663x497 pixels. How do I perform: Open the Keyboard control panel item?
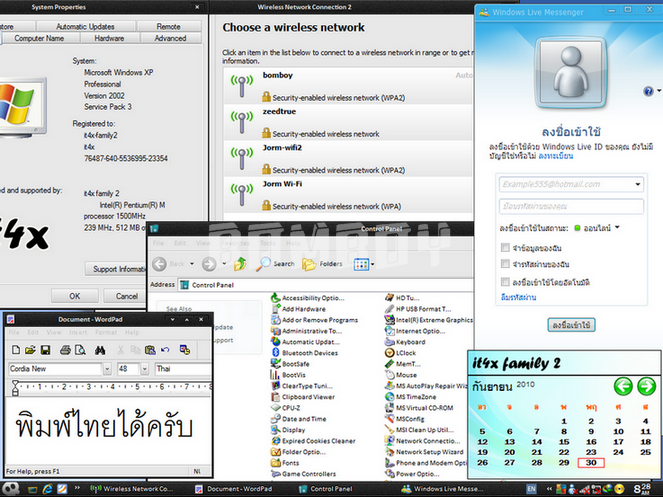405,342
